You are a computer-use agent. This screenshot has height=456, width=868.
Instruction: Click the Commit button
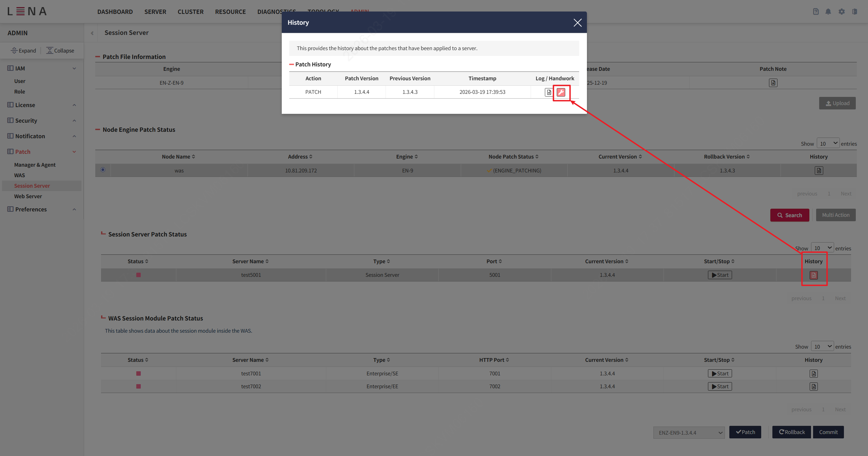click(828, 432)
